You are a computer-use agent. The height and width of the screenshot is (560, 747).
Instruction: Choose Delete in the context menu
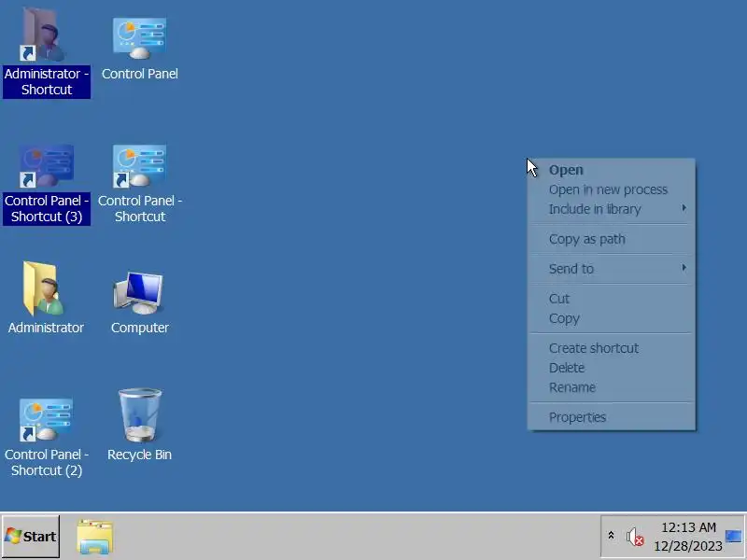pos(612,368)
